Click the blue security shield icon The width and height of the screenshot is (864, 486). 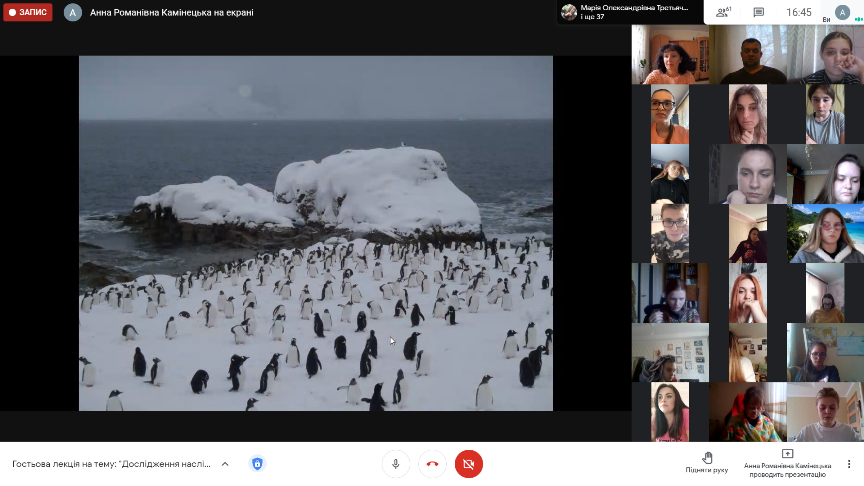tap(257, 464)
